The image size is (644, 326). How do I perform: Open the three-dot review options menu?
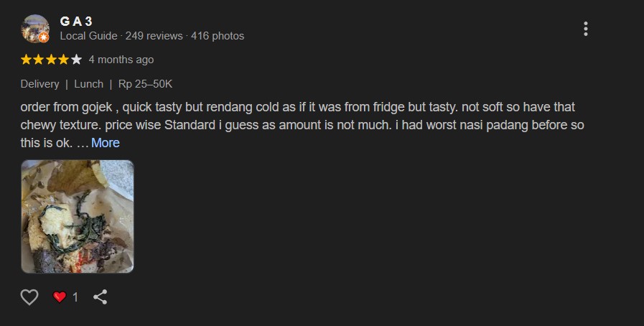pos(586,29)
